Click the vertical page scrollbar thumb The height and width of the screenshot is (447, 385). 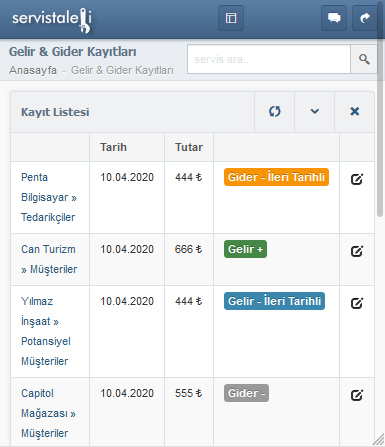[380, 109]
